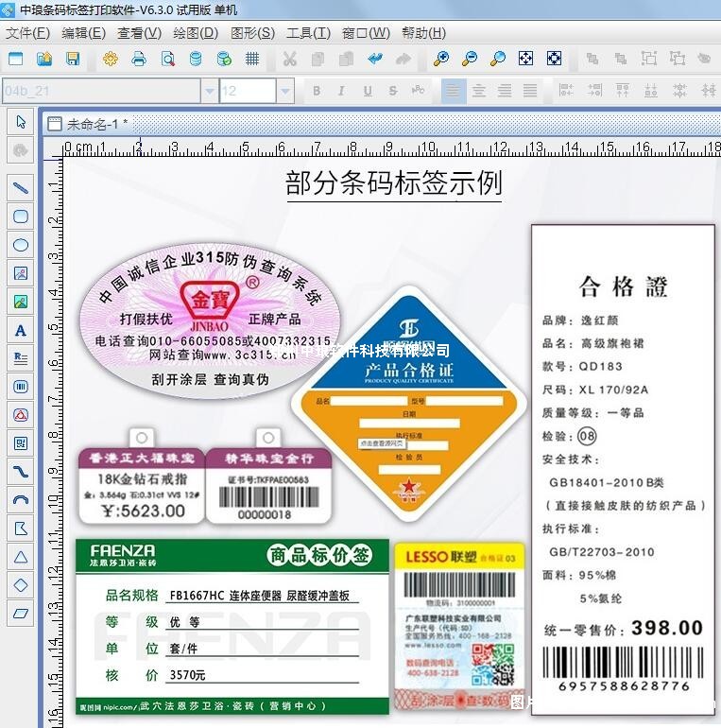721x728 pixels.
Task: Undo the last action
Action: tap(375, 59)
